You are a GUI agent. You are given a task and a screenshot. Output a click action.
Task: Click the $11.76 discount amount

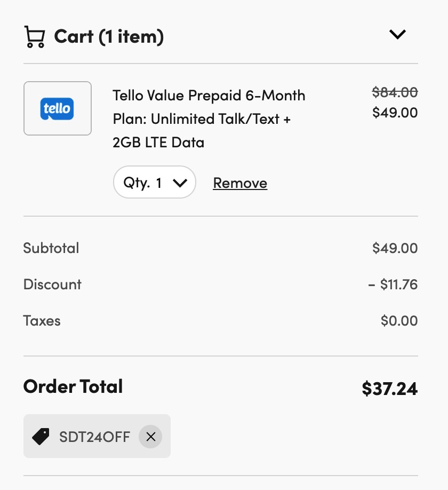[393, 284]
